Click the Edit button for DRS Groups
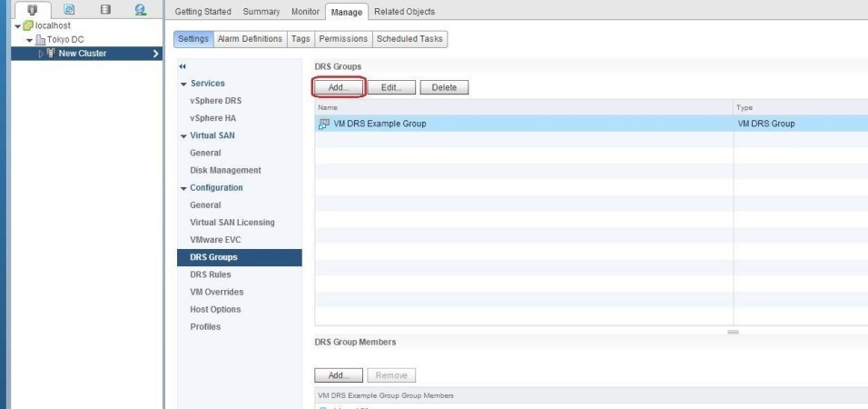Viewport: 868px width, 409px height. (x=390, y=87)
